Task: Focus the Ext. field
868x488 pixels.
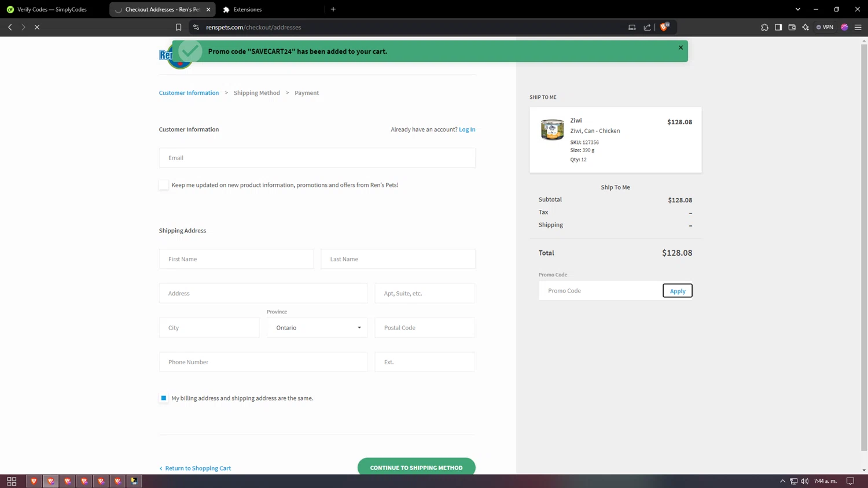Action: point(425,362)
